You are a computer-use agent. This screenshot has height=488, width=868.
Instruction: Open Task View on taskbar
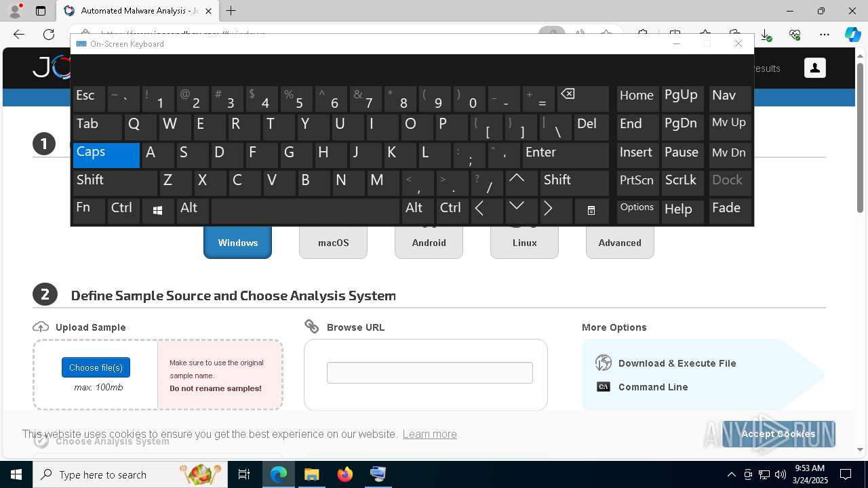[244, 474]
